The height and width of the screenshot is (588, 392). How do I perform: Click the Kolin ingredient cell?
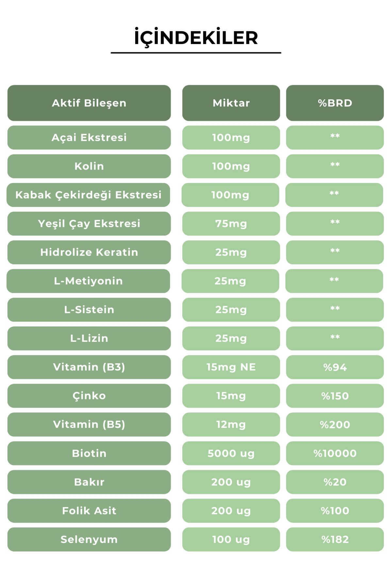point(89,166)
